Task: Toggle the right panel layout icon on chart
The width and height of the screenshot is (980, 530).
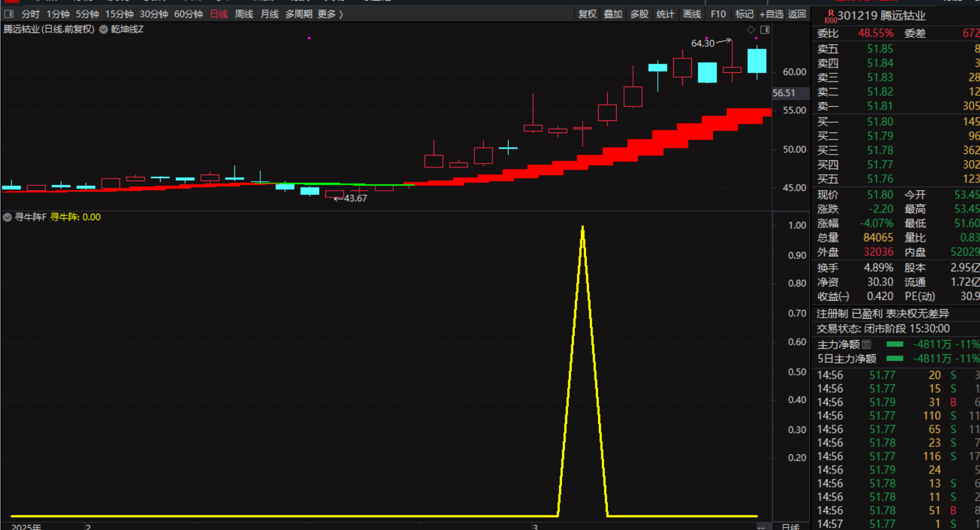Action: (x=765, y=29)
